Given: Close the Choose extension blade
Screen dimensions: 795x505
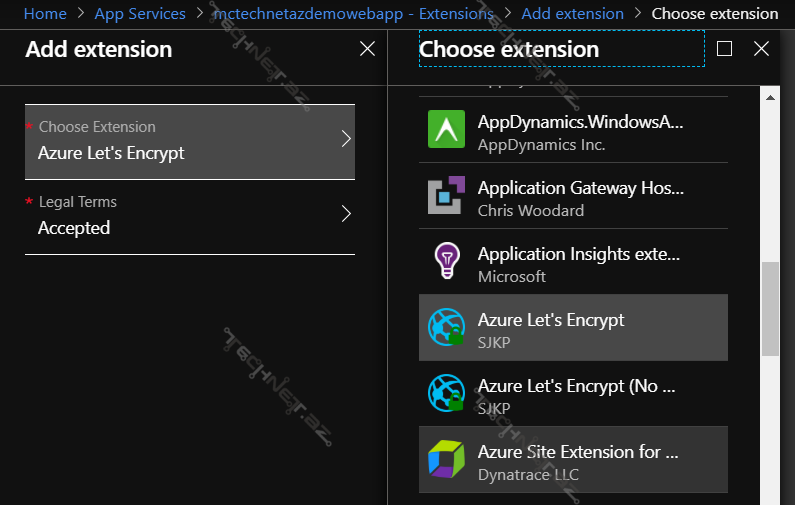Looking at the screenshot, I should [761, 49].
